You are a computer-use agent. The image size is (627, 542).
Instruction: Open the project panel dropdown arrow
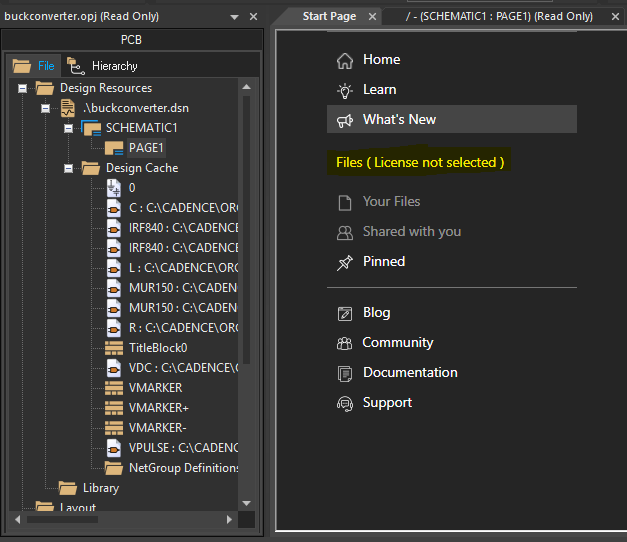tap(234, 17)
